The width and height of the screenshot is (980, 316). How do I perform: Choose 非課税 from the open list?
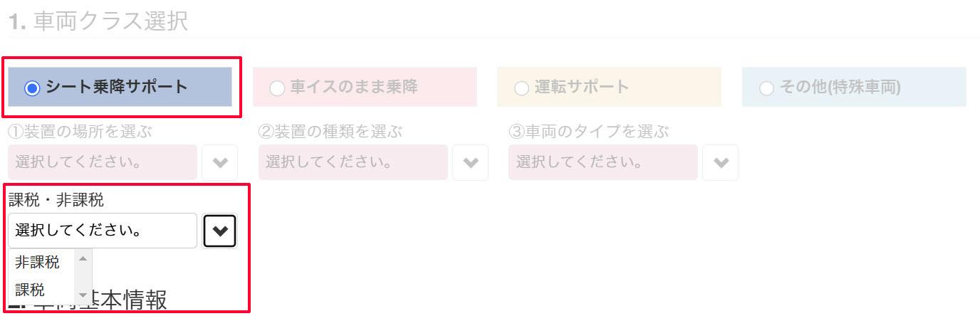coord(38,263)
